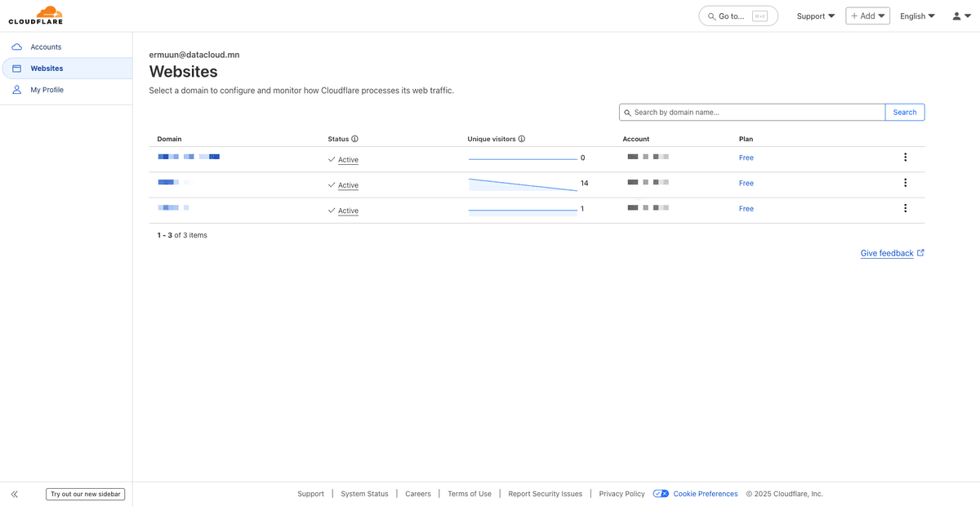Image resolution: width=980 pixels, height=506 pixels.
Task: Click the Status info icon
Action: point(355,139)
